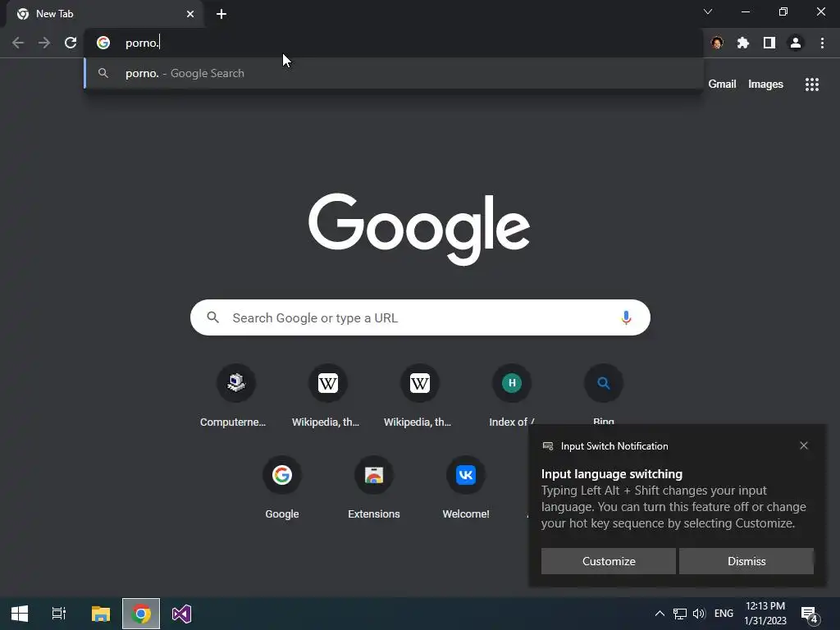Toggle the browser side panel icon
Screen dimensions: 840x630
coord(769,43)
